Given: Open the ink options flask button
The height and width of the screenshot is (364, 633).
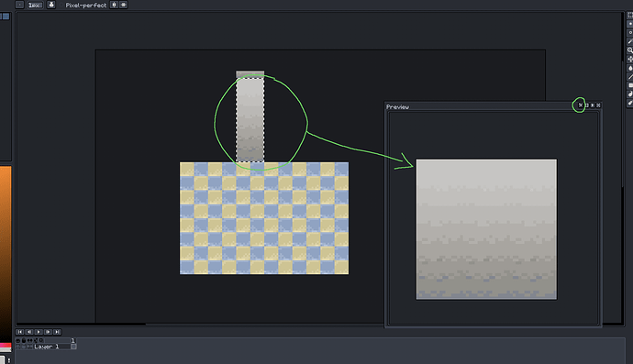Looking at the screenshot, I should click(51, 5).
